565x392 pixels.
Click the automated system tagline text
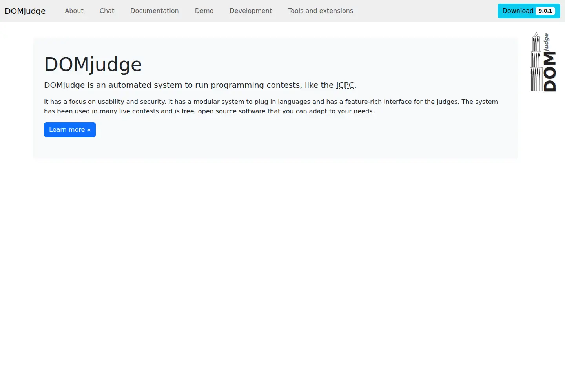click(200, 85)
